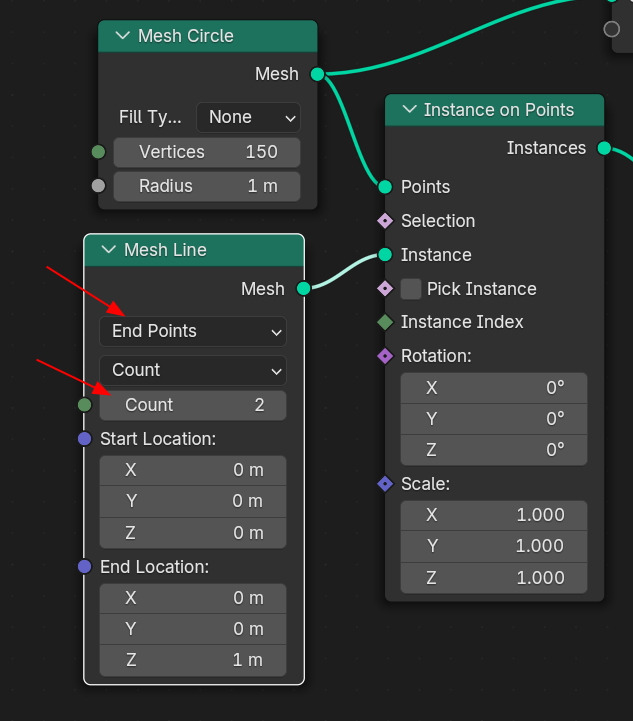Click the Radius 1 m field

pyautogui.click(x=207, y=186)
